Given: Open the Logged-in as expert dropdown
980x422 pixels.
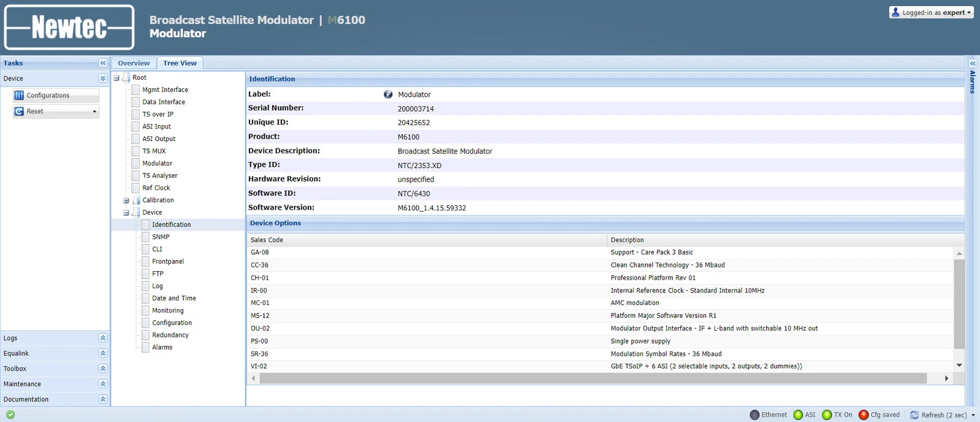Looking at the screenshot, I should [x=932, y=12].
